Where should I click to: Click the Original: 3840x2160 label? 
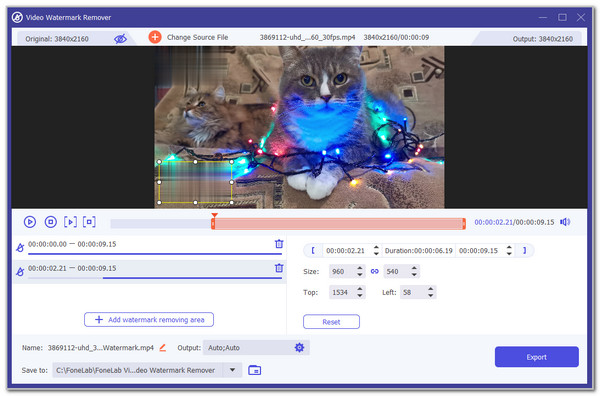tap(57, 39)
